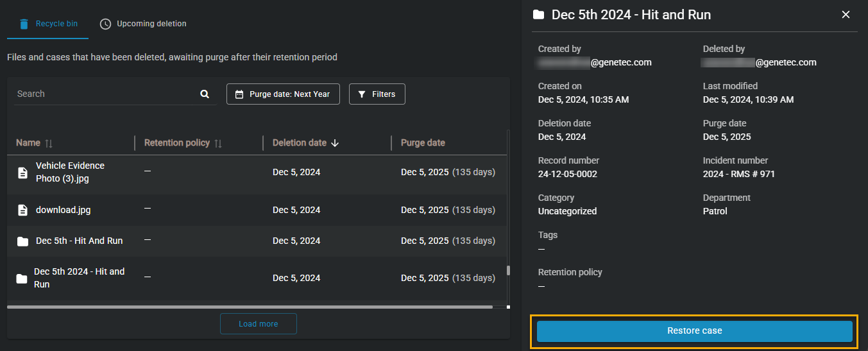Toggle Deletion date descending sort arrow

[335, 143]
